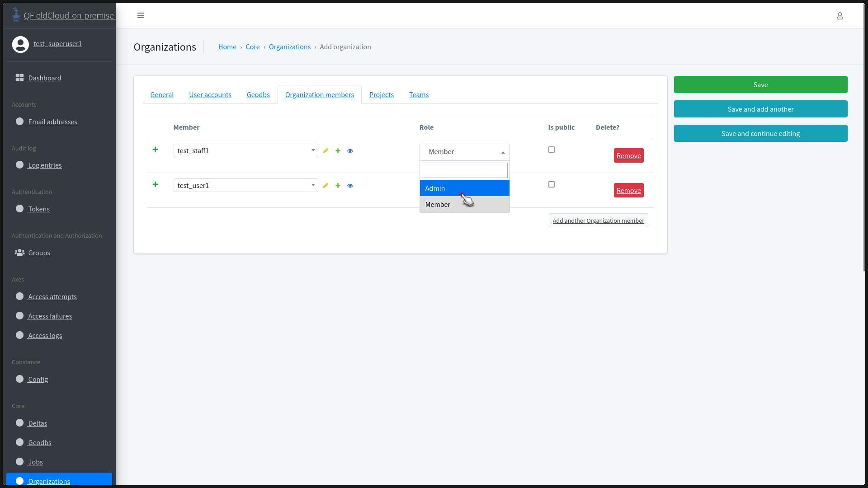Click green plus add icon beside test_user1

tap(338, 186)
